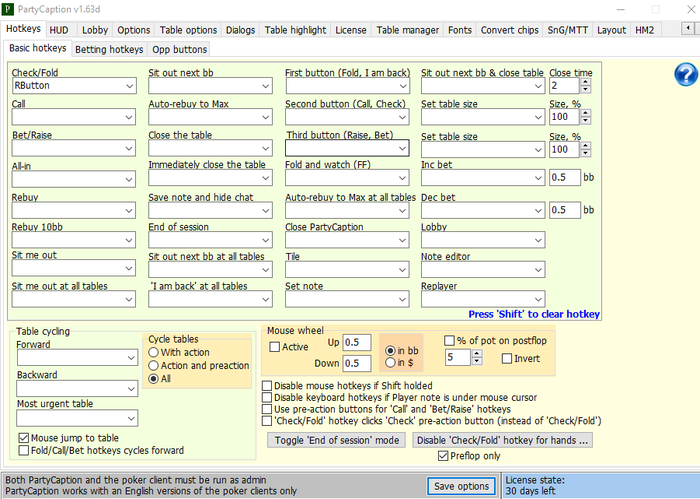The image size is (700, 499).
Task: Check 'Fold/Call/Bet hotkeys cycles forward'
Action: point(24,450)
